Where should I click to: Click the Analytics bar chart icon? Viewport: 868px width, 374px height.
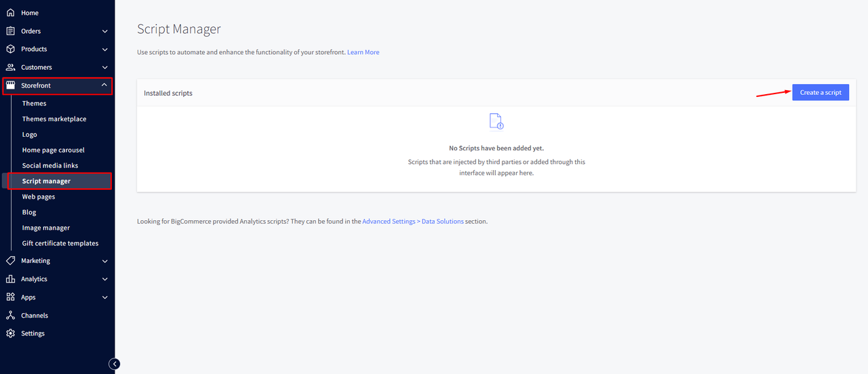(x=10, y=279)
